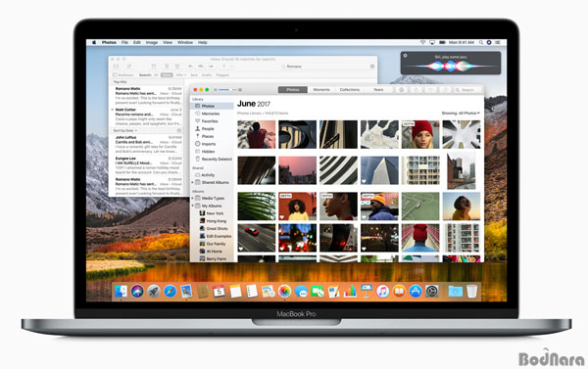Click the Search field in Photos toolbar
588x369 pixels.
tap(467, 90)
